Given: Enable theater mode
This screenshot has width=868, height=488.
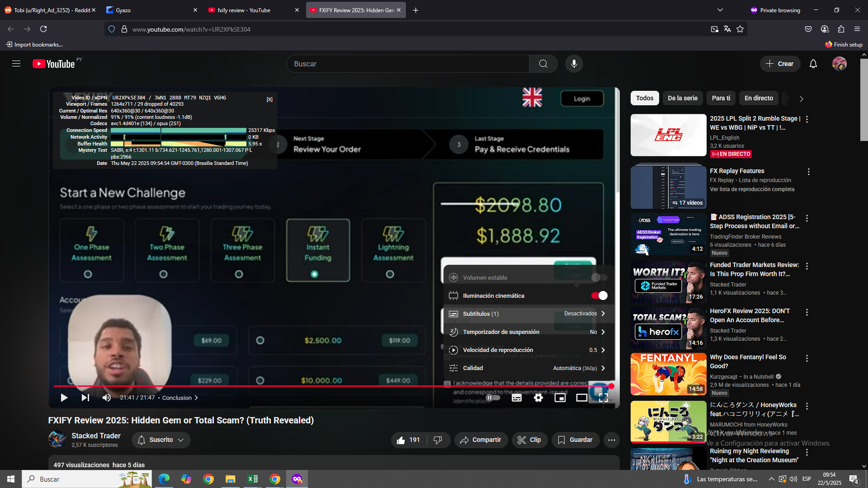Looking at the screenshot, I should coord(582,398).
